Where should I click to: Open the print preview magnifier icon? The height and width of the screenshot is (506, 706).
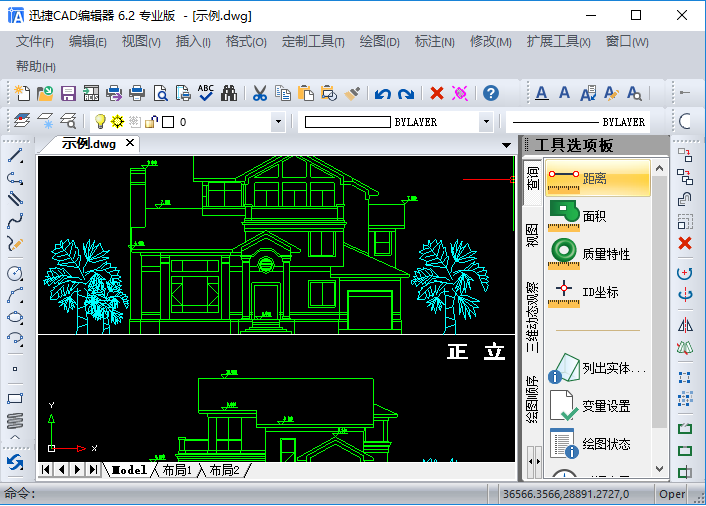click(160, 93)
